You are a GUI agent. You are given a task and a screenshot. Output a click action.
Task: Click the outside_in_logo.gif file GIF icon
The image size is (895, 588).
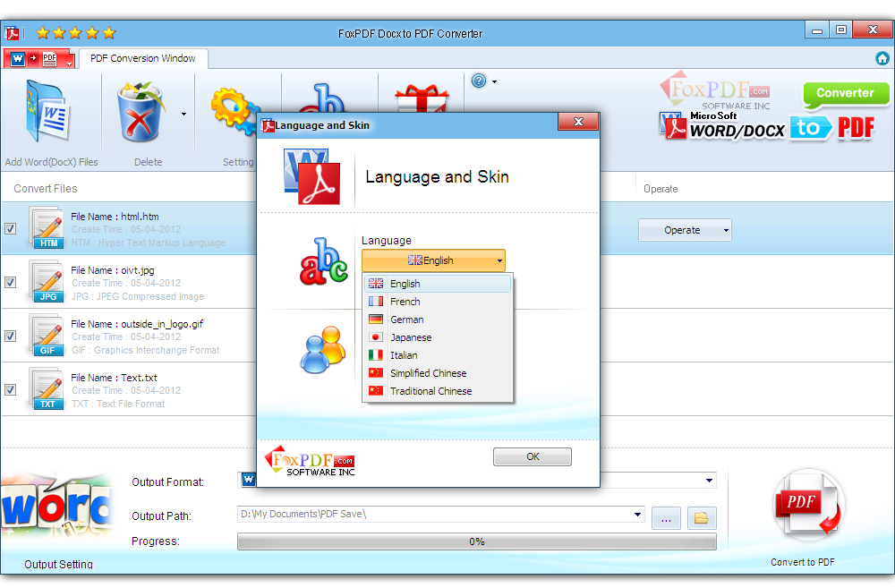(47, 336)
